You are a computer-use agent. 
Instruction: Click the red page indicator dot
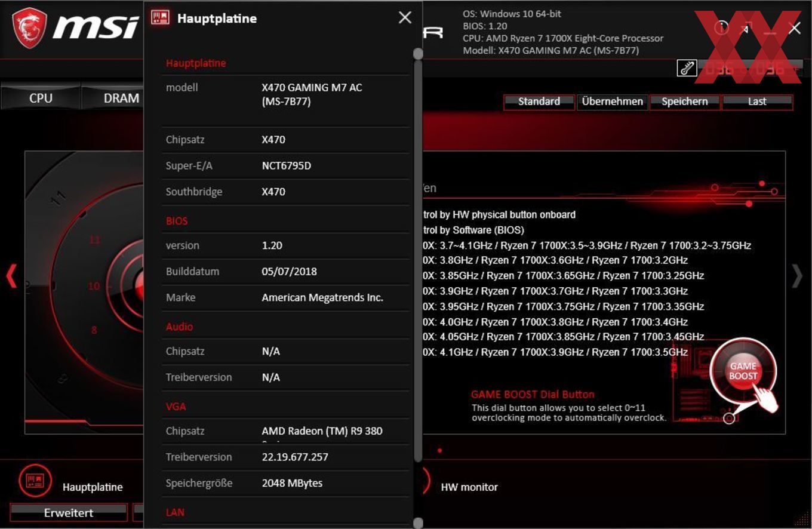point(439,451)
